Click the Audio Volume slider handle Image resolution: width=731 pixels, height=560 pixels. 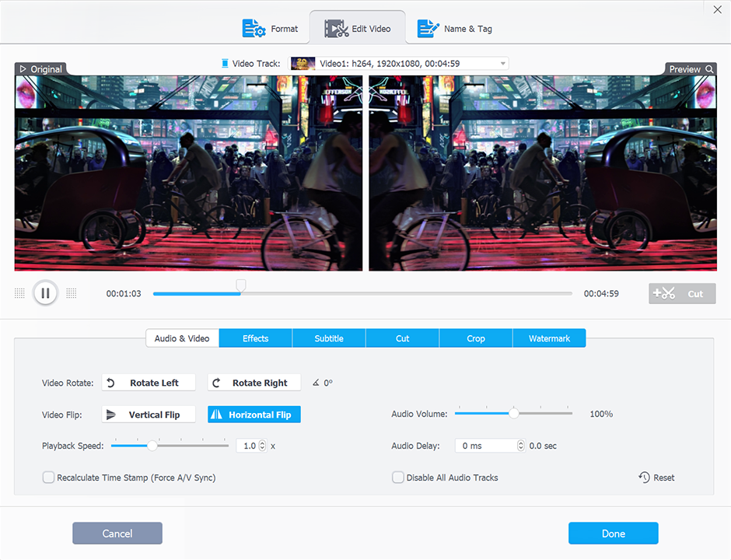pos(514,414)
